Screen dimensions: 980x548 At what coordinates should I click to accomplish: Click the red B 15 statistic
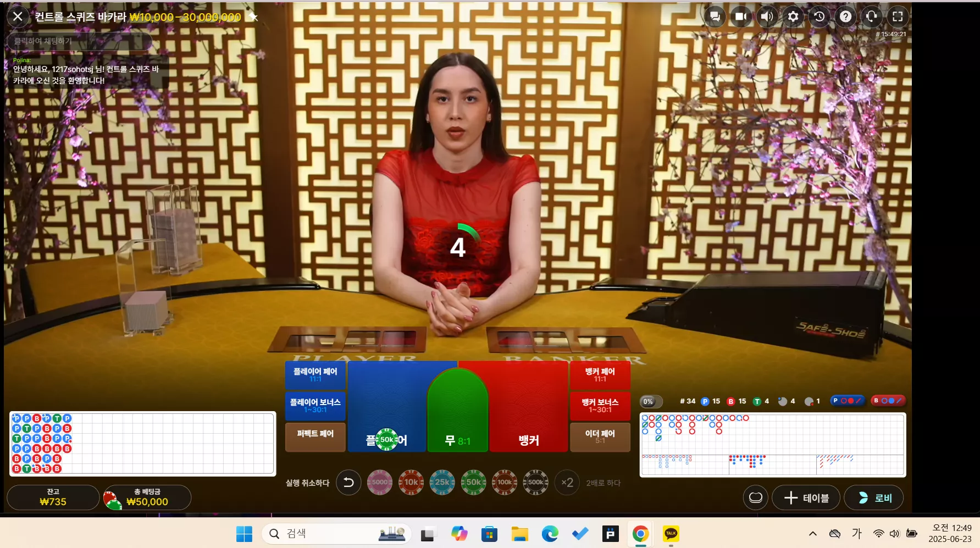[737, 401]
